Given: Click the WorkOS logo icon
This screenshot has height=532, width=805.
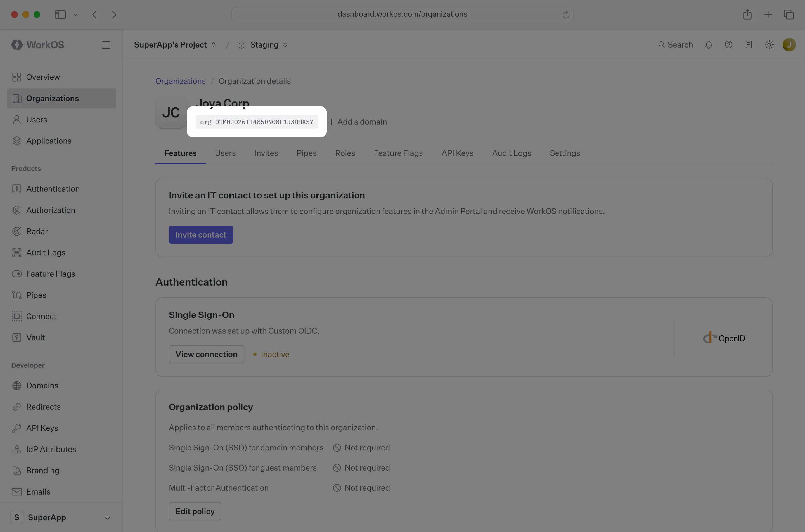Looking at the screenshot, I should pos(16,45).
